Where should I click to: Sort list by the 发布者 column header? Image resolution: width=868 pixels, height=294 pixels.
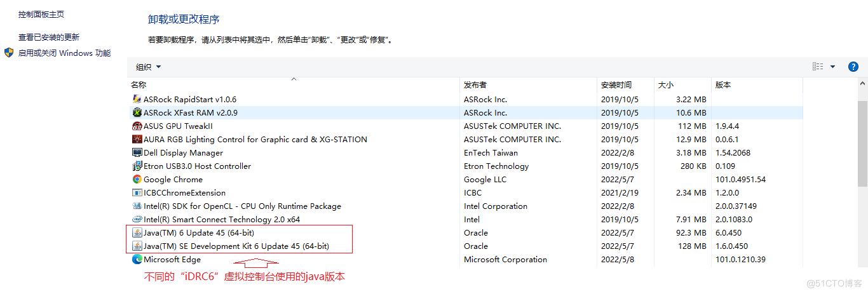[529, 84]
